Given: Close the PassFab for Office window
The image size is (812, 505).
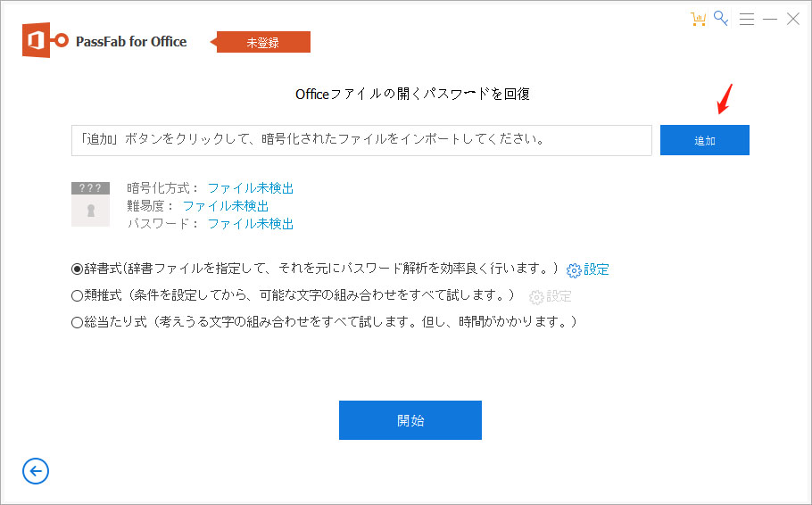Looking at the screenshot, I should 792,19.
